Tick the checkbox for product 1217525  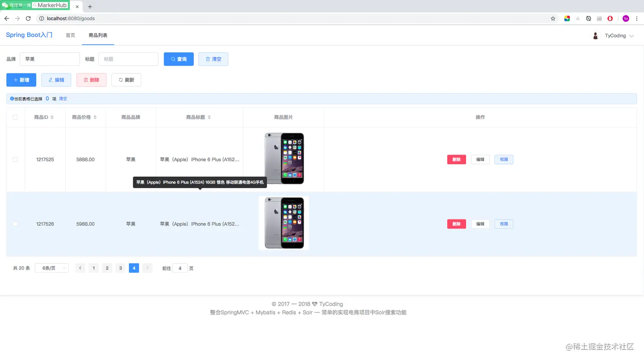click(15, 159)
